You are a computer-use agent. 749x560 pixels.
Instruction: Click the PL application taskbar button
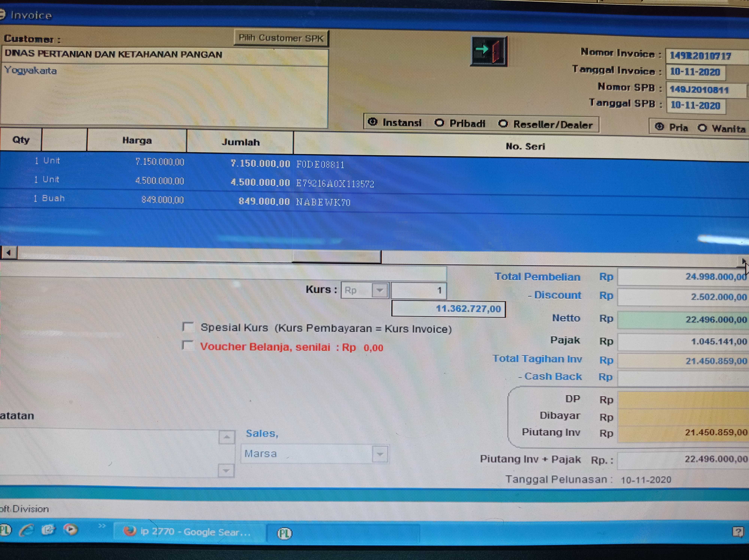285,533
